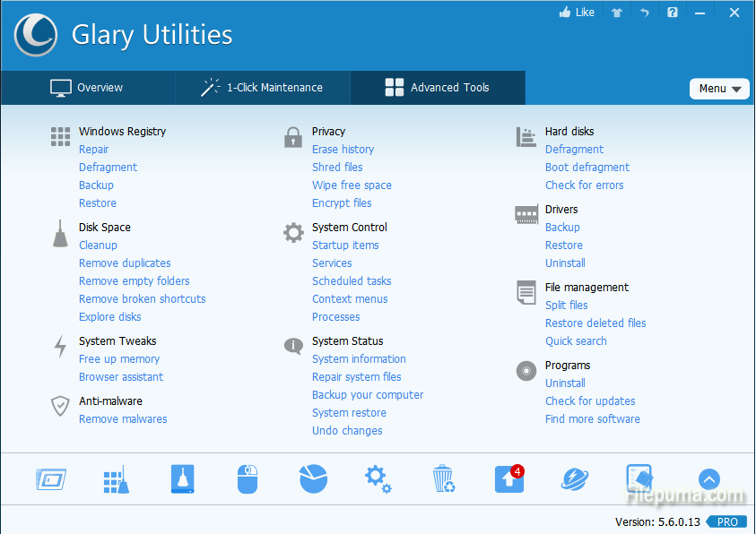The image size is (756, 534).
Task: Switch to the Overview tab
Action: [87, 88]
